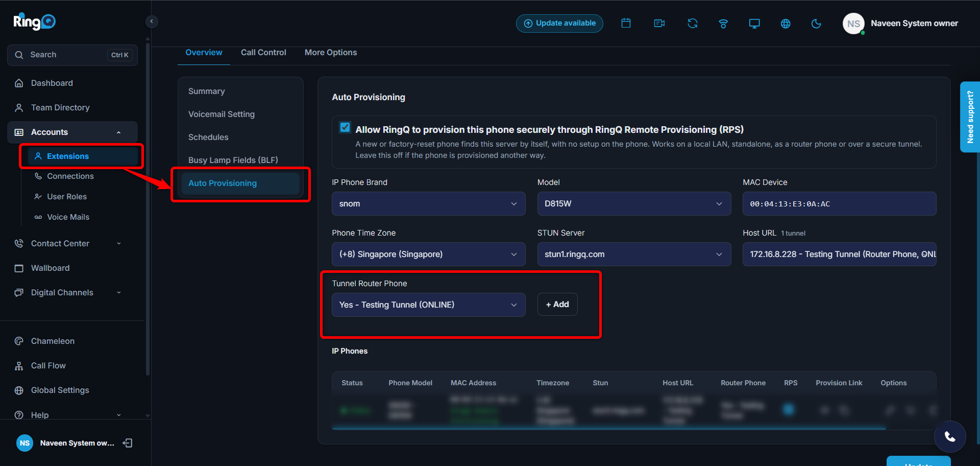Click the sidebar Search field
This screenshot has height=466, width=980.
(x=72, y=55)
